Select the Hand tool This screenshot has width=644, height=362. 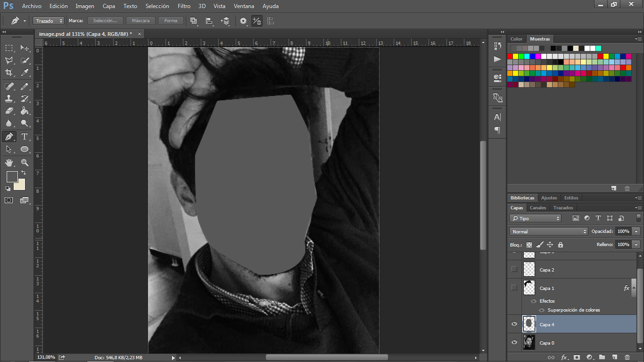pos(9,163)
